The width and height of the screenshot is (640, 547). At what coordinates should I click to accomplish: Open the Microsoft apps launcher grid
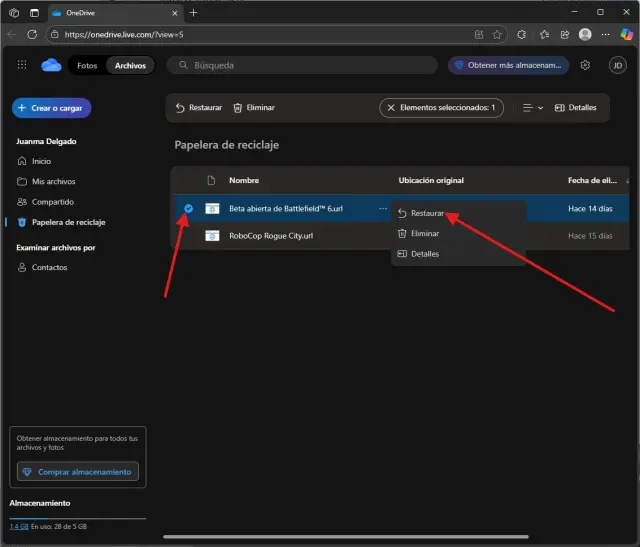[22, 65]
